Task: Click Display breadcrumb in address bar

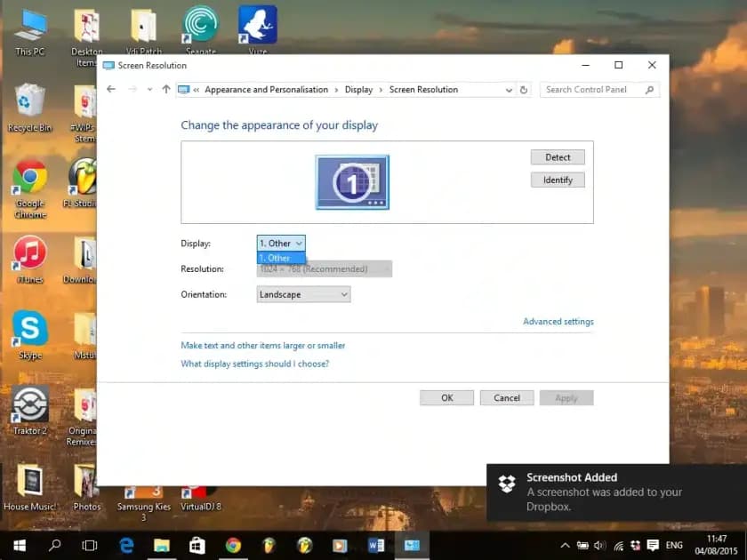Action: pyautogui.click(x=358, y=90)
